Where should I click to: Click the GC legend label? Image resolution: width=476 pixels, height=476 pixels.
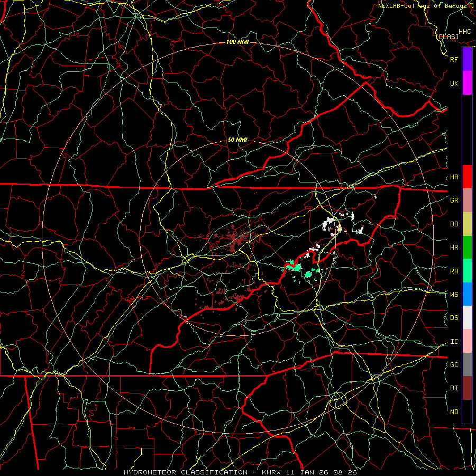point(454,365)
